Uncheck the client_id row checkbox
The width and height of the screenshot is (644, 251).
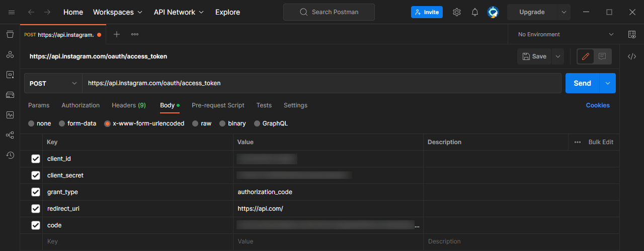36,159
